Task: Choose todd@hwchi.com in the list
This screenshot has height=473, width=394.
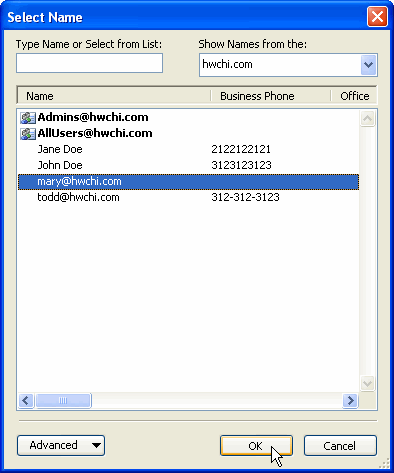Action: (188, 197)
